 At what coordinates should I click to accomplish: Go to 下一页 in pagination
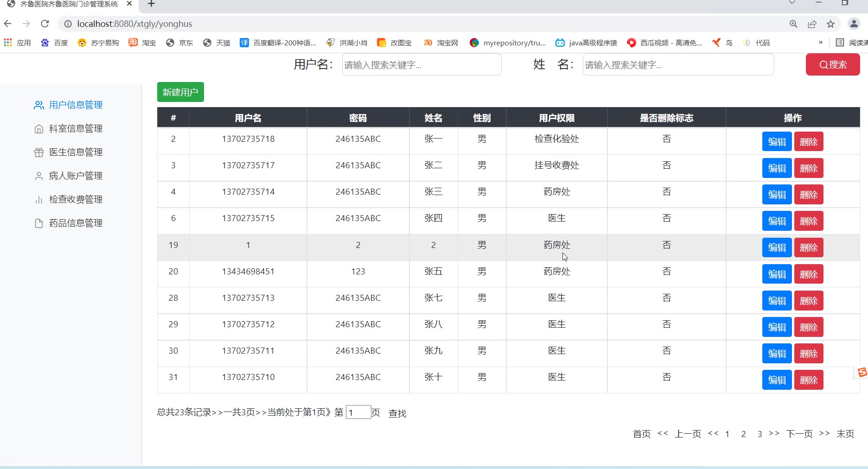point(799,434)
